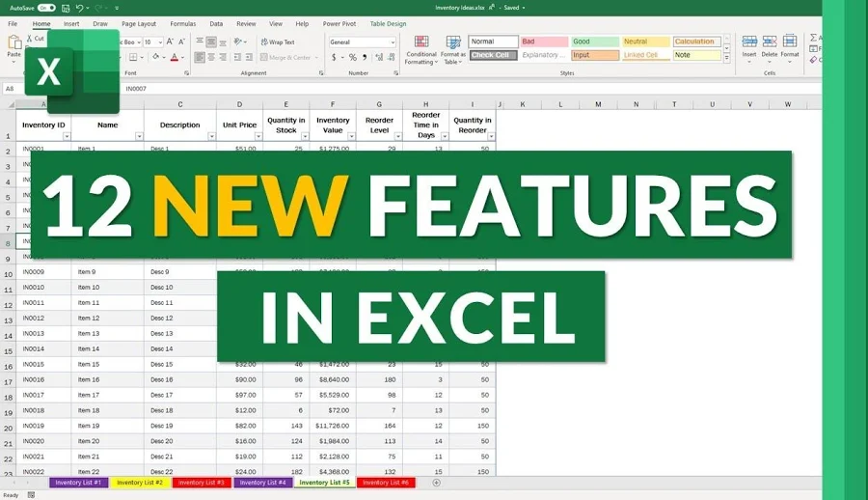
Task: Open the Font group dialog launcher
Action: pos(186,73)
